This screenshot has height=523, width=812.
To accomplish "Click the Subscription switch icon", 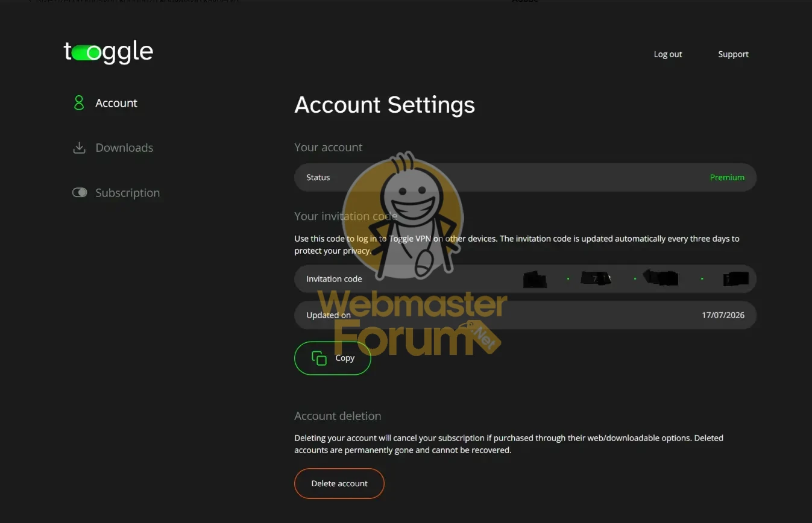I will (80, 193).
